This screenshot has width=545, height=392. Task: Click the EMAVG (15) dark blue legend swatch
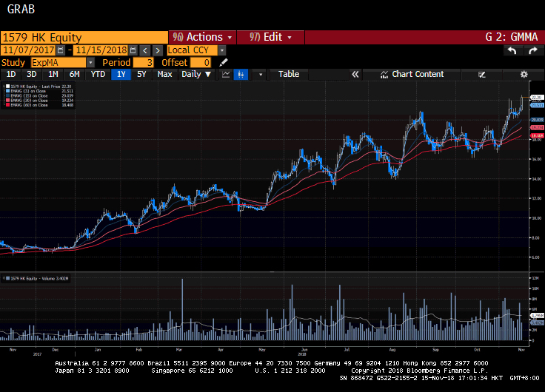(x=7, y=95)
